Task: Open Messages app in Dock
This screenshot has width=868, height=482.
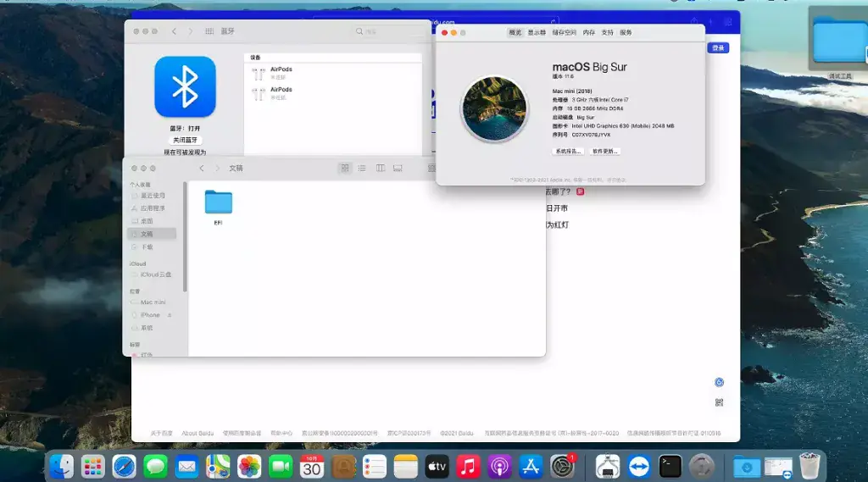Action: (156, 467)
